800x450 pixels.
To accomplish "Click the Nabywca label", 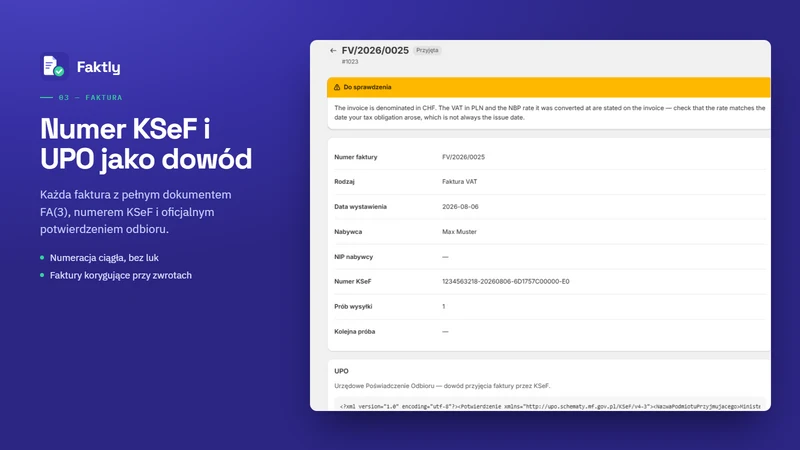I will pos(348,232).
